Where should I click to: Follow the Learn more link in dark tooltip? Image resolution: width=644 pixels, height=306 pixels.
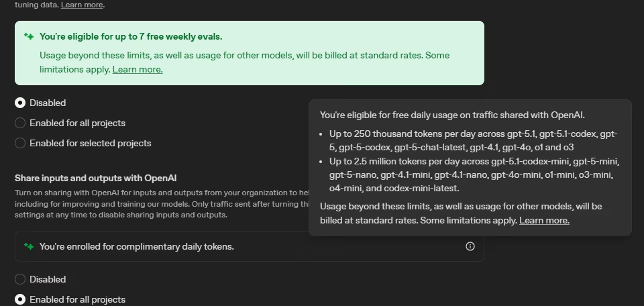[x=544, y=220]
